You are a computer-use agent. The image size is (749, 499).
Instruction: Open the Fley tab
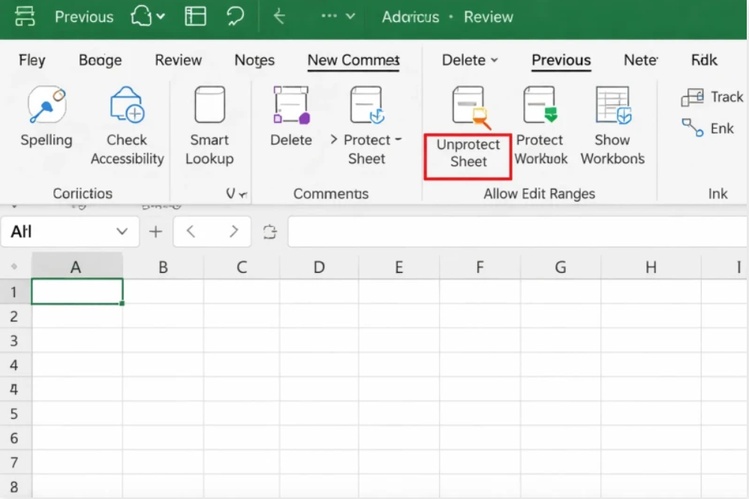[32, 60]
